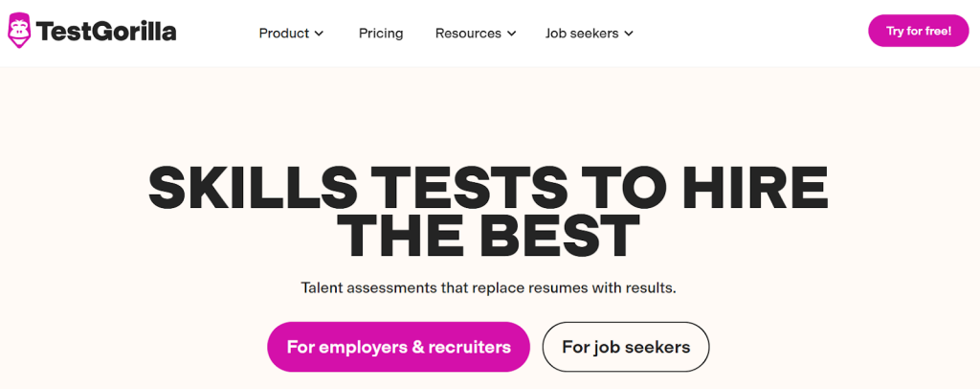This screenshot has width=980, height=389.
Task: Choose the outlined For job seekers button
Action: tap(626, 347)
